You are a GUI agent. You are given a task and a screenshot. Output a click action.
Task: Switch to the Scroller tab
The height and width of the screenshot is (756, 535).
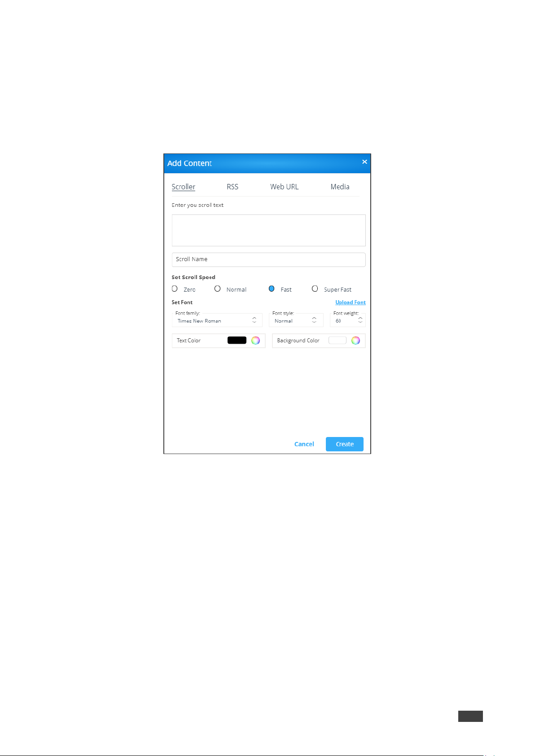tap(183, 187)
